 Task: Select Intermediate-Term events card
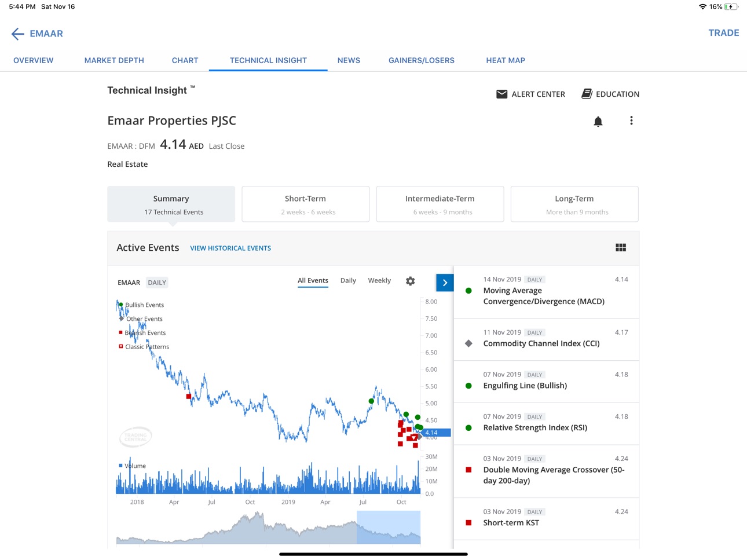[440, 204]
